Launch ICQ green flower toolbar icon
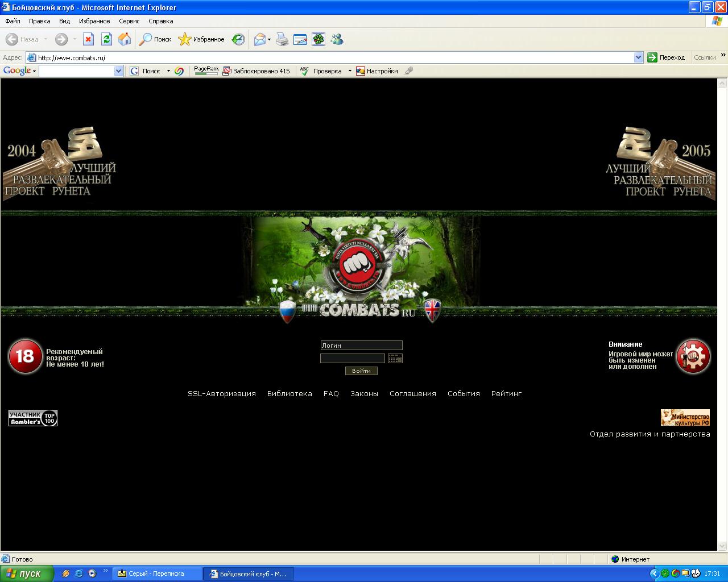The width and height of the screenshot is (728, 582). [318, 39]
